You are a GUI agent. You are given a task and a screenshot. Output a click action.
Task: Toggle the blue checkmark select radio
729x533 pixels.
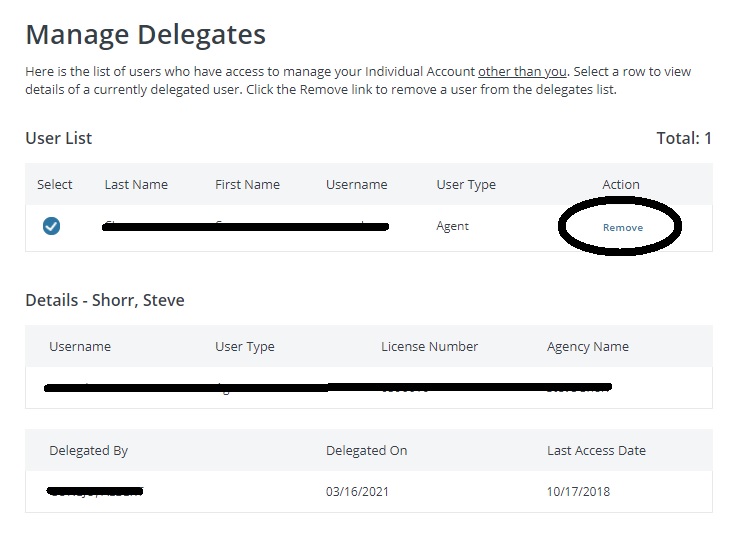(x=52, y=226)
